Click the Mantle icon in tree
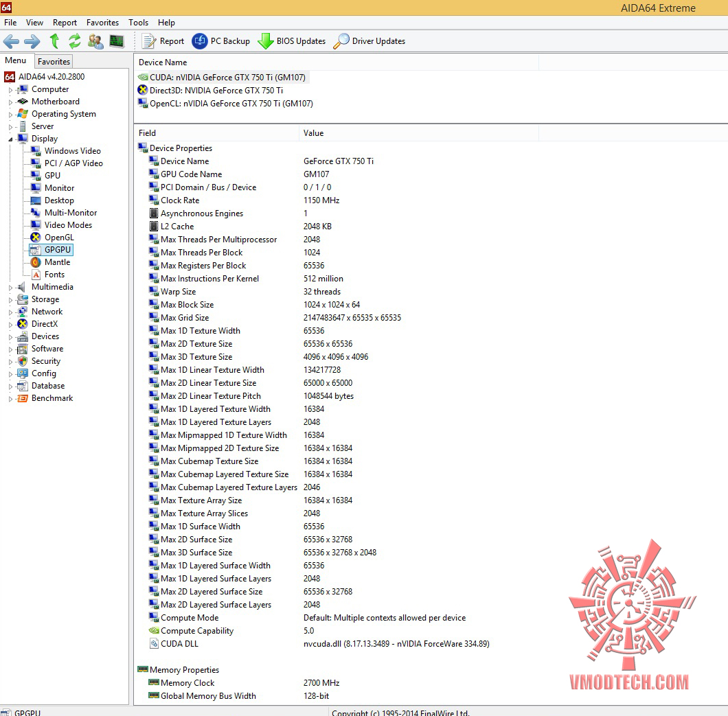Viewport: 728px width, 716px height. click(36, 262)
